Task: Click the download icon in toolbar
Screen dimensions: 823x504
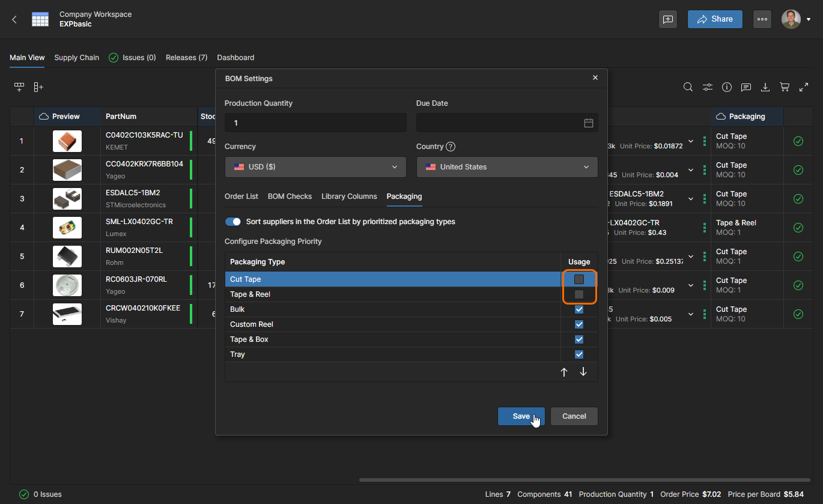Action: (x=765, y=87)
